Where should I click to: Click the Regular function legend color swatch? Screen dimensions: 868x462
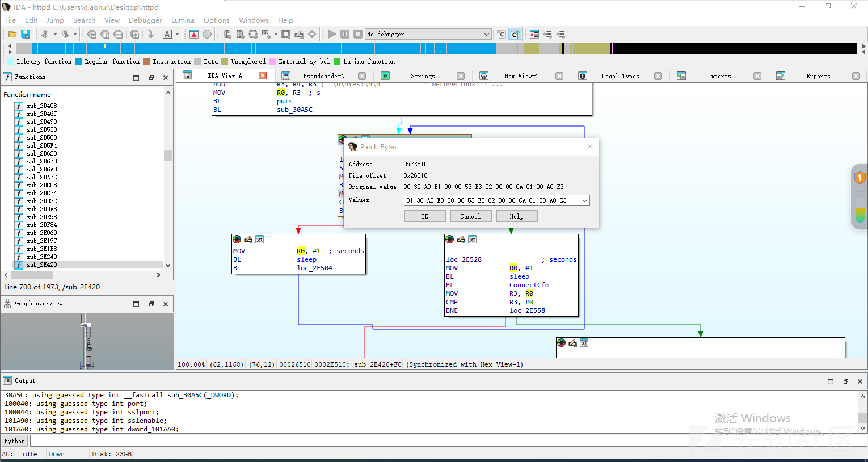coord(78,61)
